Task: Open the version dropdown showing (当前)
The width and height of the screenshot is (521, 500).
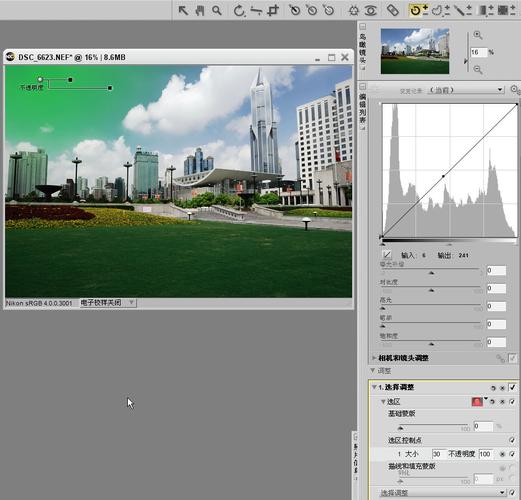Action: coord(465,90)
